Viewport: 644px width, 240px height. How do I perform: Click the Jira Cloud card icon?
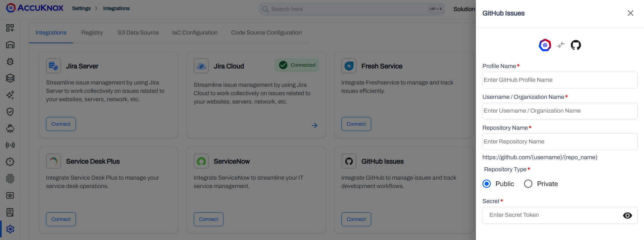[x=201, y=66]
